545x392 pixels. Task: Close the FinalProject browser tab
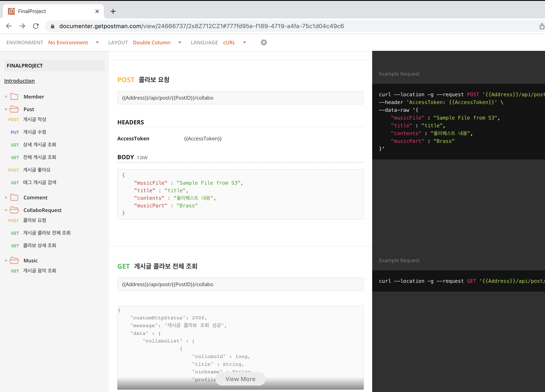[x=97, y=11]
